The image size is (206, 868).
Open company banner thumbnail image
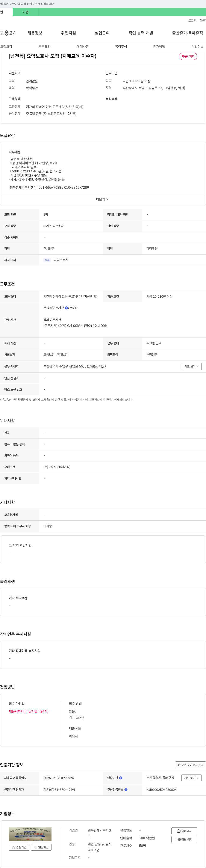point(30,834)
